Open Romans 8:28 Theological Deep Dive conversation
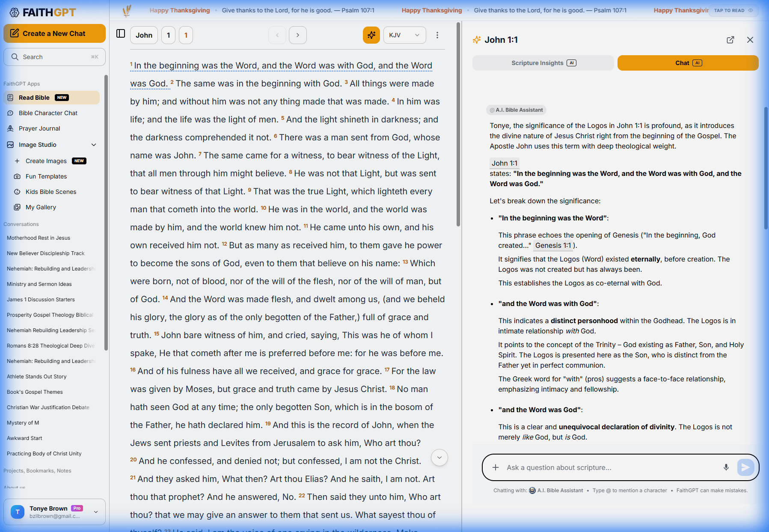Screen dimensions: 769x532 50,346
